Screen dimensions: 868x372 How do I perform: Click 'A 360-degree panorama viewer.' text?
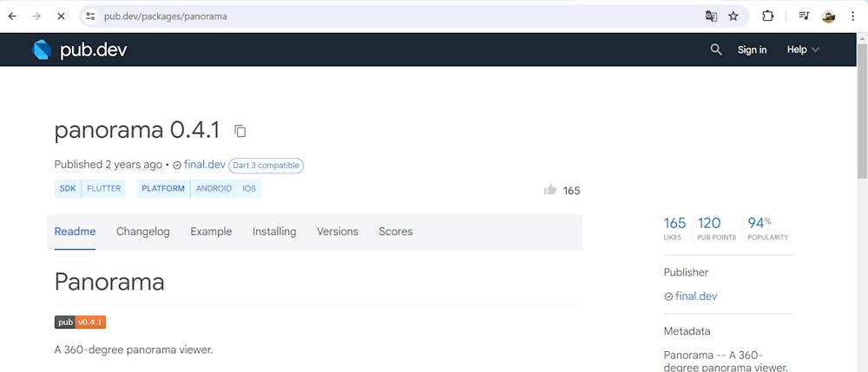click(x=134, y=350)
